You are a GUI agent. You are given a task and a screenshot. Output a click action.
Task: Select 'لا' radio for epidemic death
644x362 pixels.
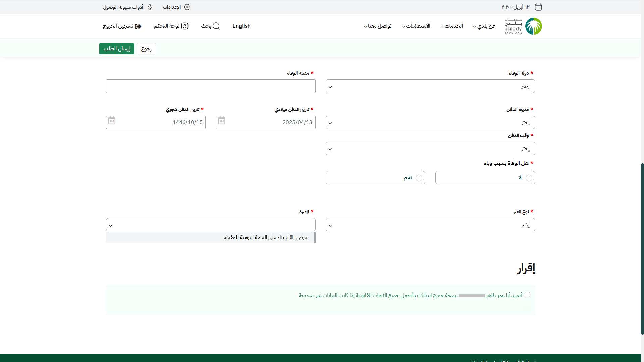pos(529,178)
